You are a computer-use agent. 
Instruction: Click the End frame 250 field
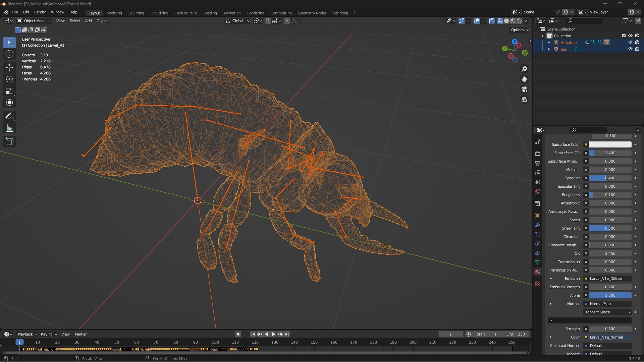point(516,334)
